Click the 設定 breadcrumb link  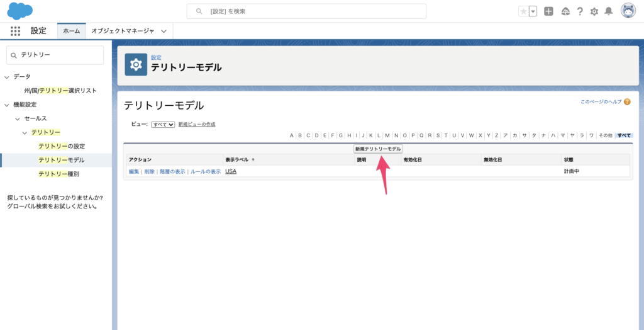click(x=156, y=57)
